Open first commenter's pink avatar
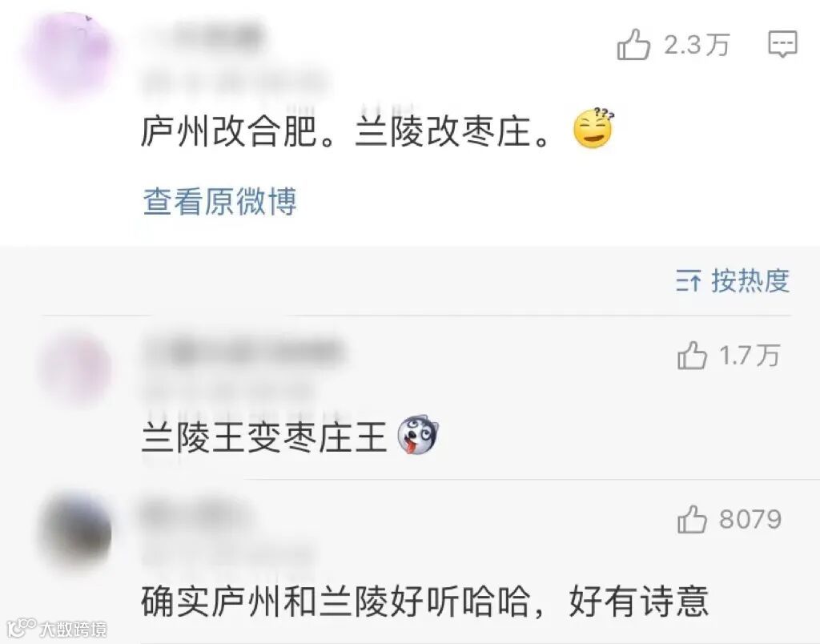This screenshot has height=644, width=820. pos(76,370)
